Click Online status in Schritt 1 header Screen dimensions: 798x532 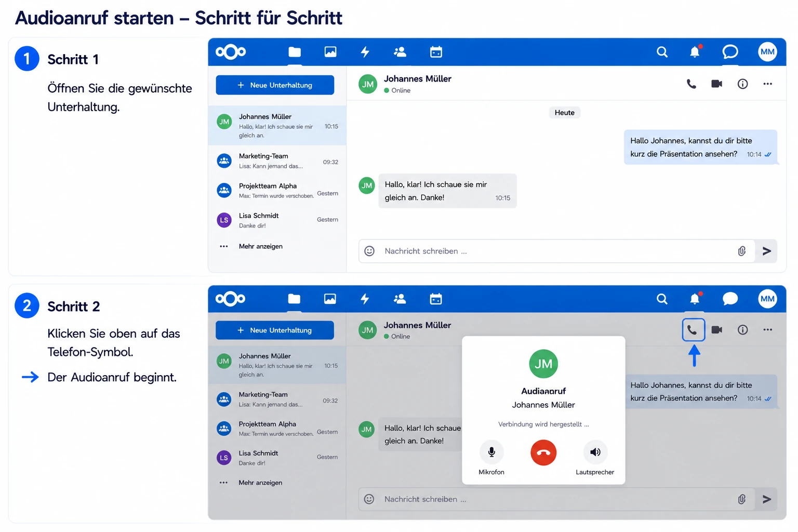coord(397,90)
